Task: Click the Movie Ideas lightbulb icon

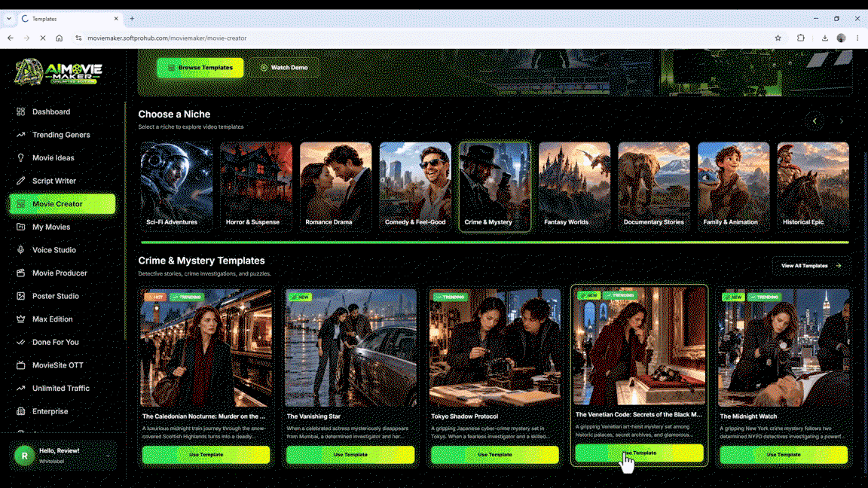Action: [20, 157]
